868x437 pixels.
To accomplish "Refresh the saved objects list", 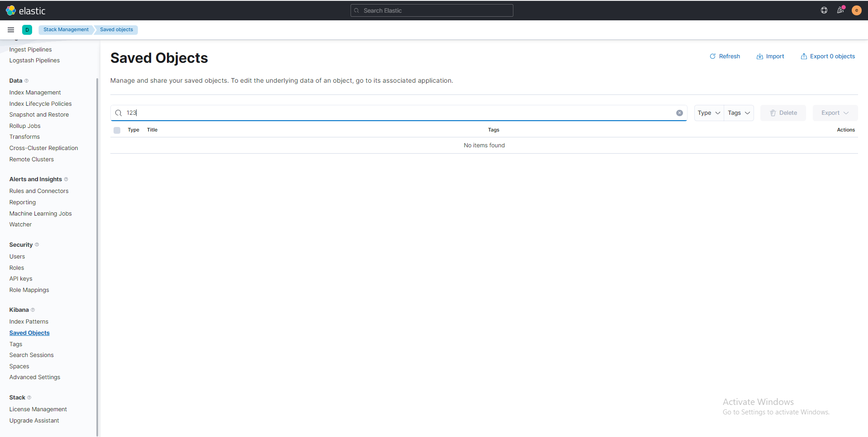I will 725,56.
